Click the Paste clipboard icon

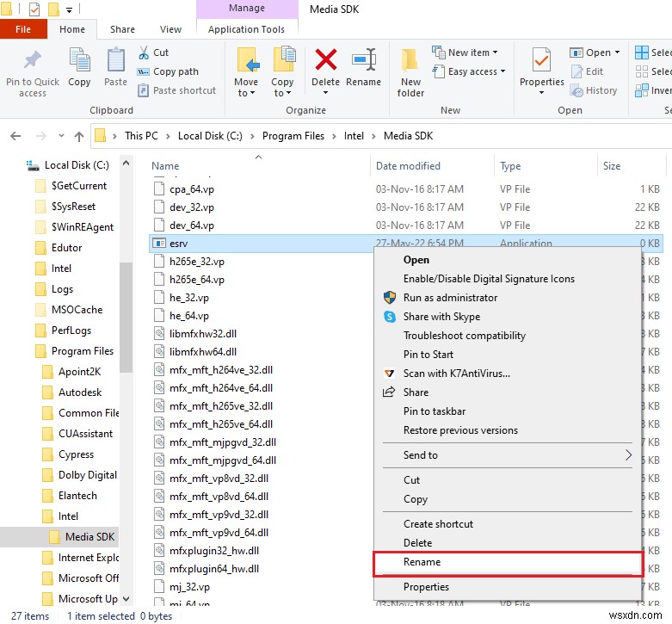[115, 60]
